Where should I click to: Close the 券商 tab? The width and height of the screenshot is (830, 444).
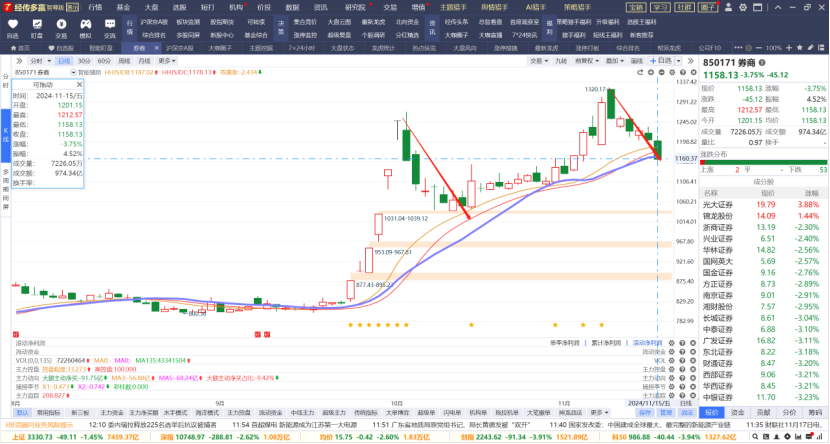[157, 48]
